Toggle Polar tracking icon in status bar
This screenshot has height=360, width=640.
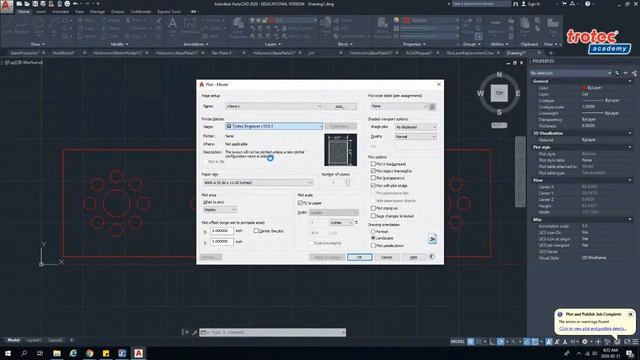(500, 342)
